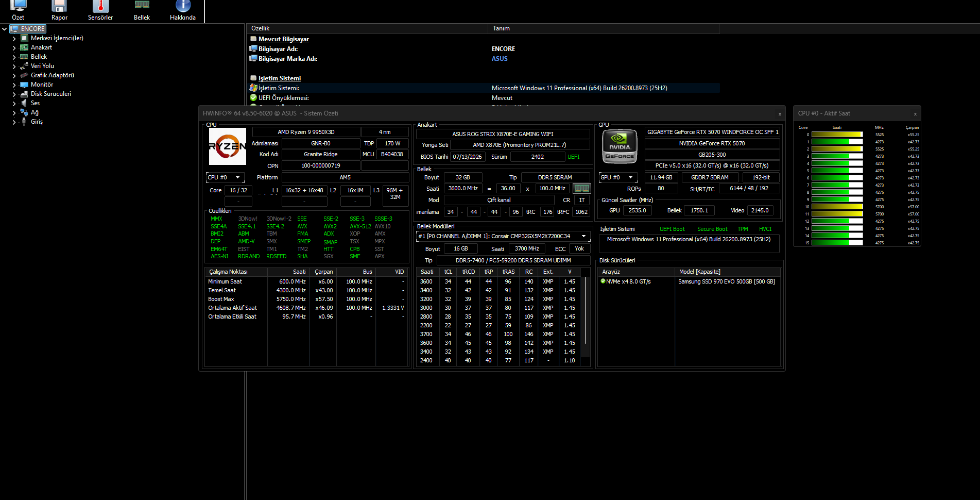Collapse the ENCORE root tree node

tap(5, 29)
